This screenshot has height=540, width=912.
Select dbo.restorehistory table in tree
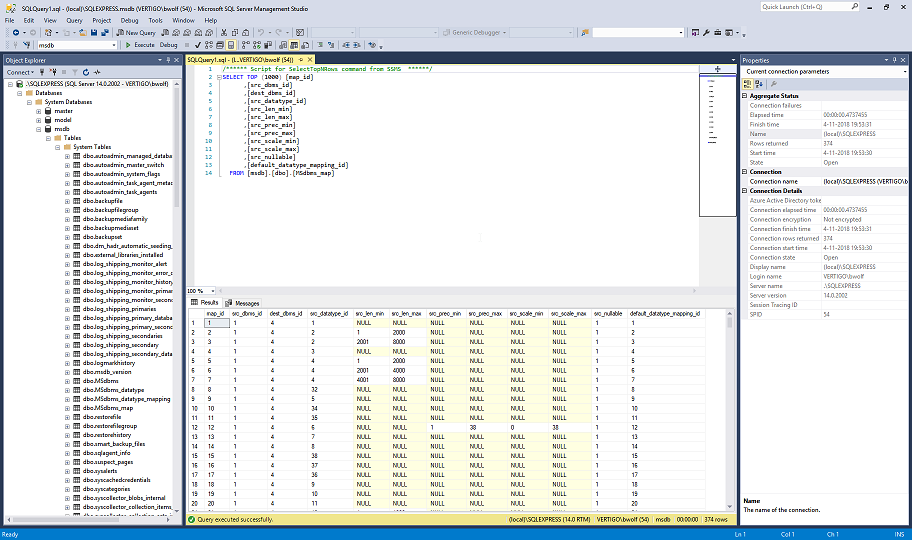click(107, 435)
